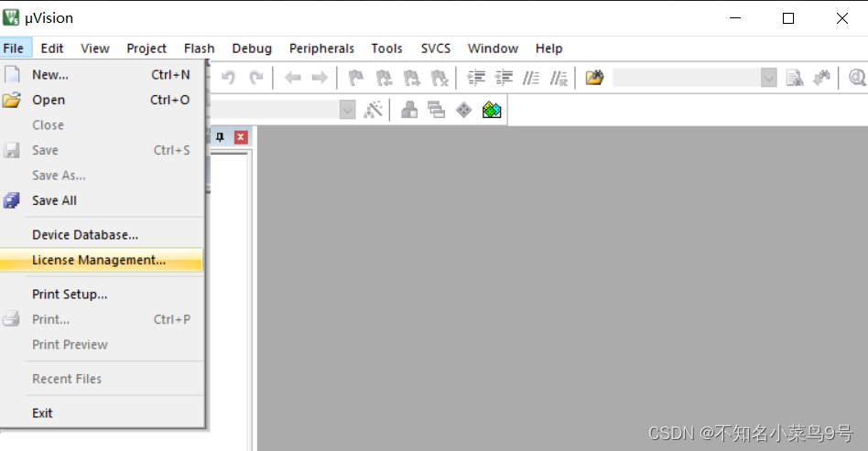Open the View menu
The image size is (868, 451).
tap(95, 48)
